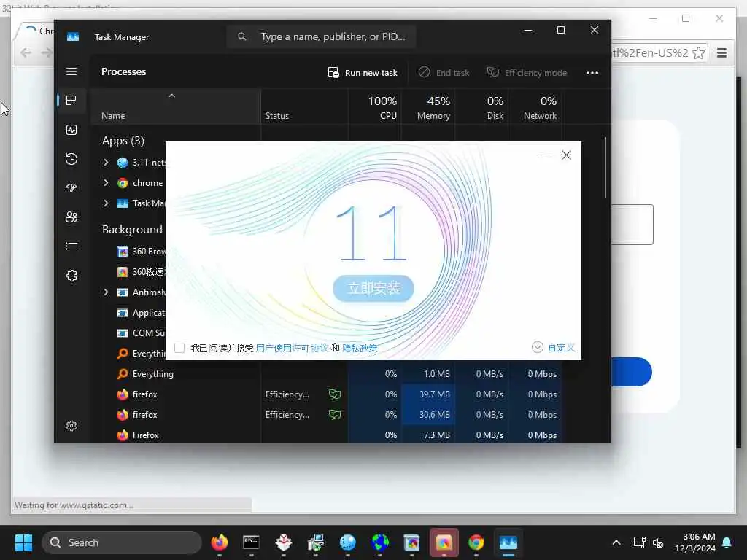Screen dimensions: 747x560
Task: Open the Windows Start menu
Action: pos(23,542)
